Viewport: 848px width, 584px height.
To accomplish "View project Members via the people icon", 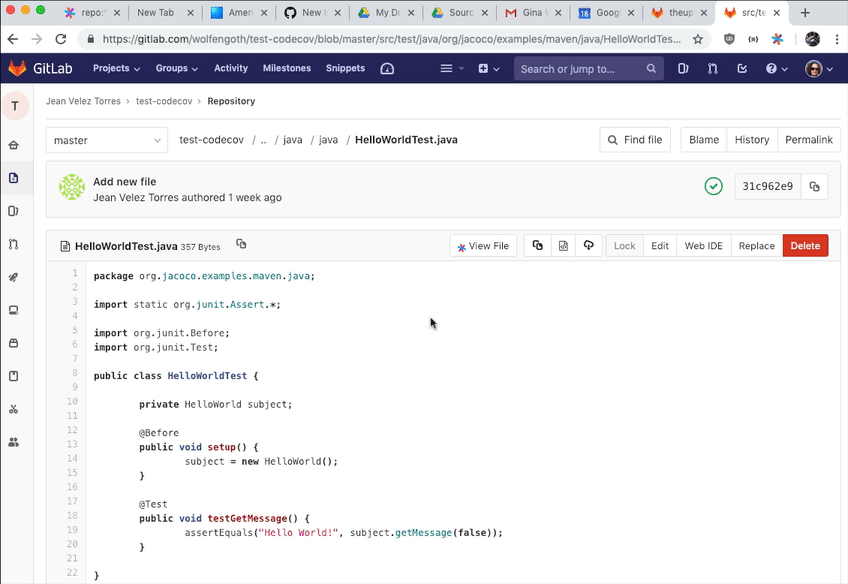I will [15, 443].
